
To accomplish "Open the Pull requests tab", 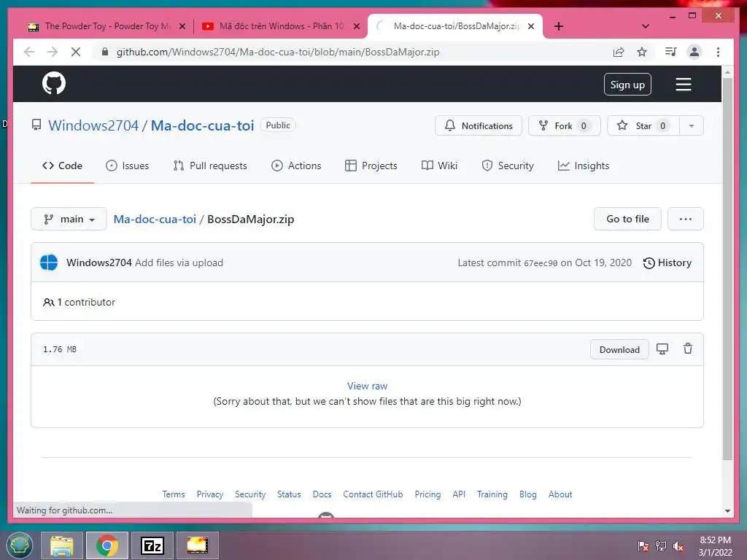I will [210, 166].
